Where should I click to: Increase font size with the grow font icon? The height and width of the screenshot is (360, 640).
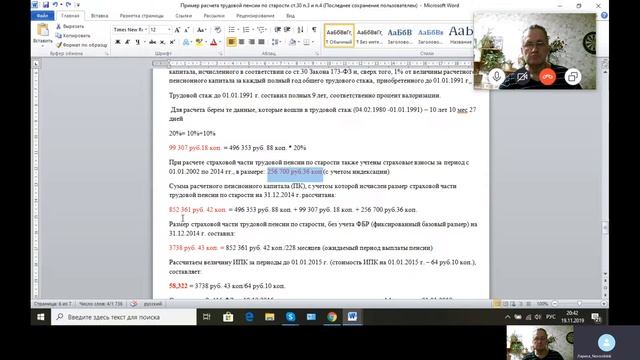pos(177,30)
